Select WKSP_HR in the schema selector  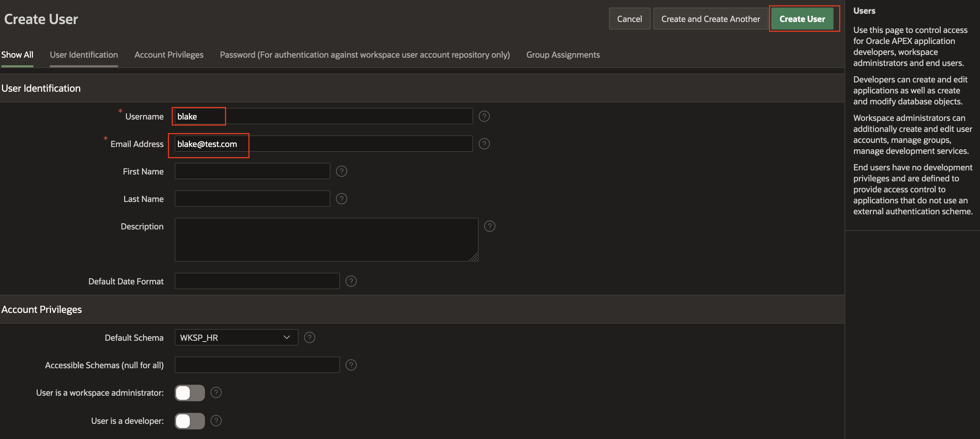coord(236,337)
